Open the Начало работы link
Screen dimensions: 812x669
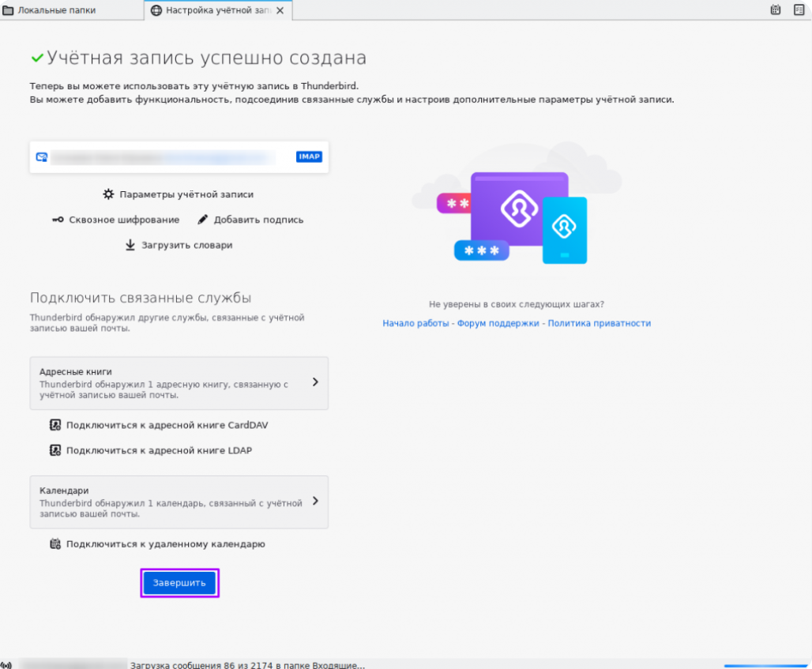coord(415,323)
